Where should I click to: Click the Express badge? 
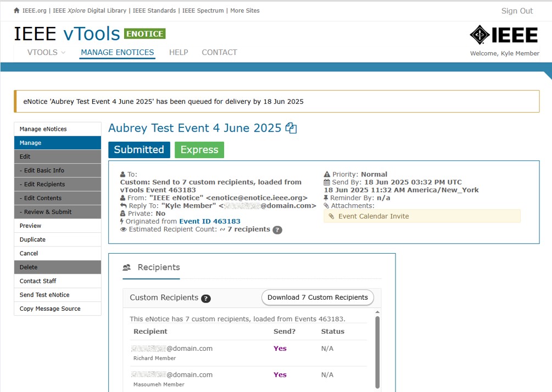199,150
